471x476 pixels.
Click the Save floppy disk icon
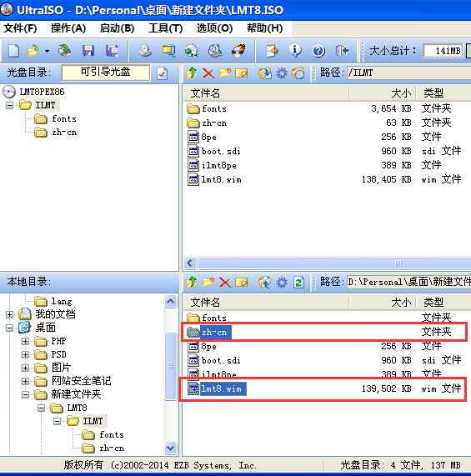point(88,50)
